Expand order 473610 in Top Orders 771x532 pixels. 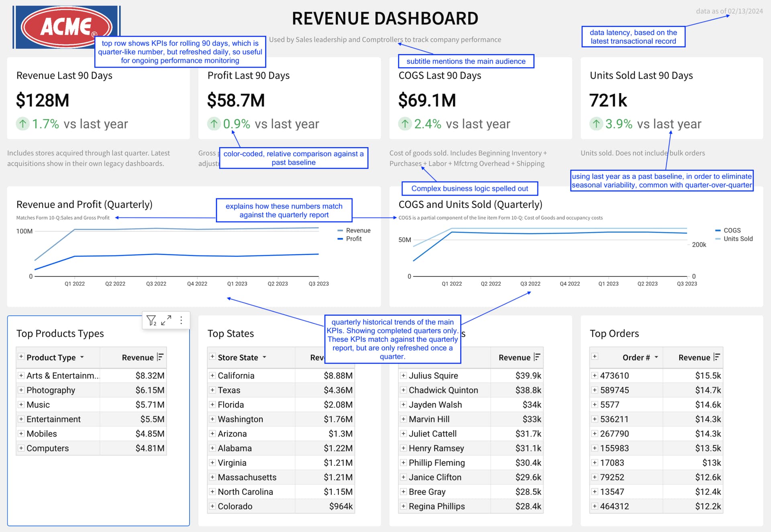(x=595, y=376)
